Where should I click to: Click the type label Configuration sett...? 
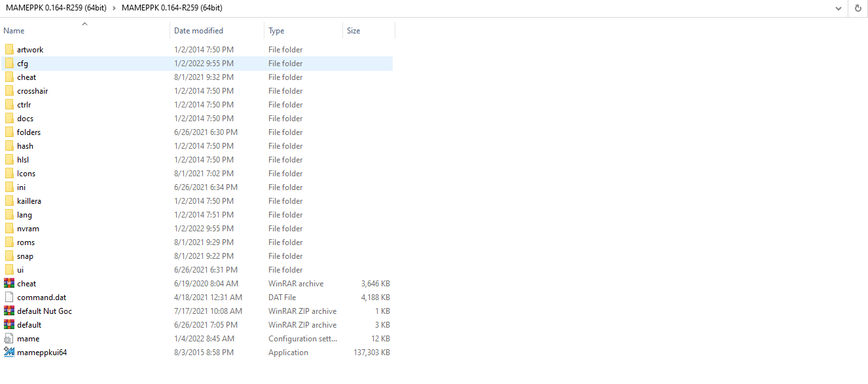pyautogui.click(x=303, y=339)
